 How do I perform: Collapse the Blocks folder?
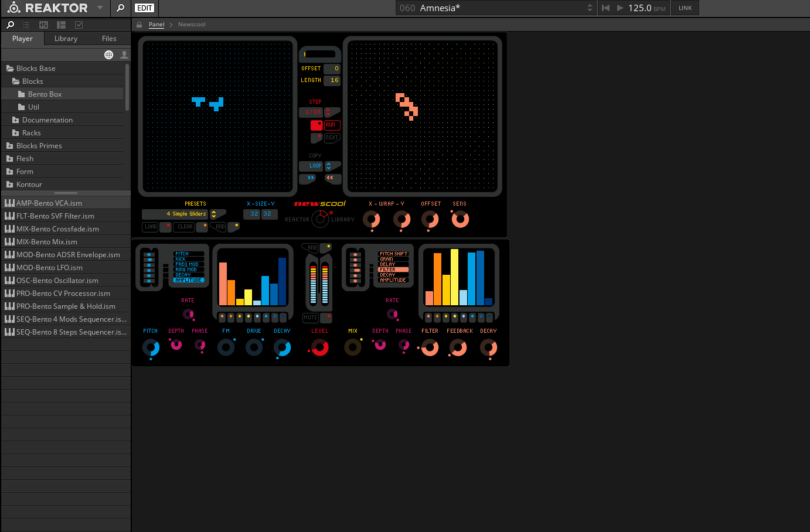(63, 81)
